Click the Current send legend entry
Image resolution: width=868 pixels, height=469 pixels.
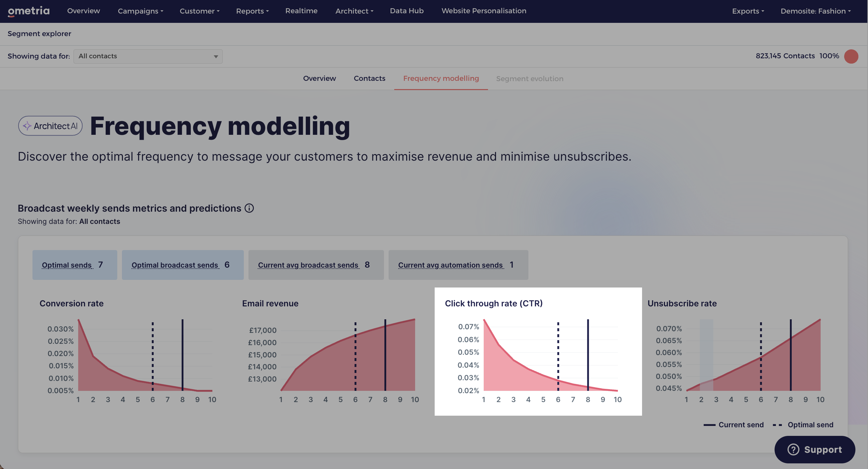[733, 425]
